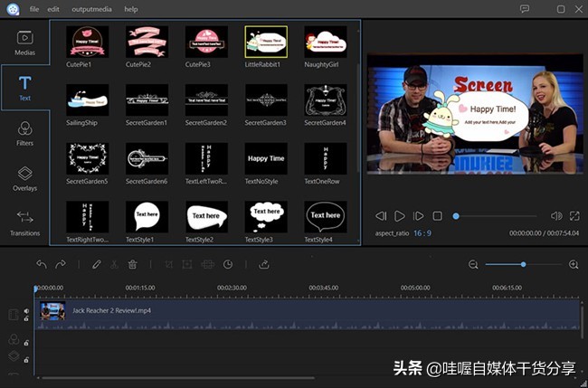This screenshot has width=588, height=388.
Task: Open the Overlays panel
Action: [x=24, y=178]
